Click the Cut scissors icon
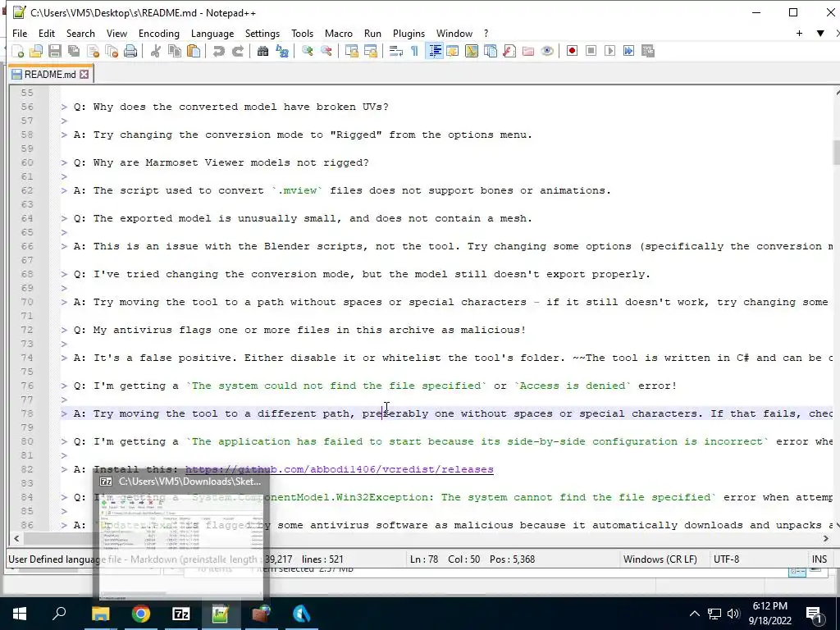The height and width of the screenshot is (630, 840). 156,51
